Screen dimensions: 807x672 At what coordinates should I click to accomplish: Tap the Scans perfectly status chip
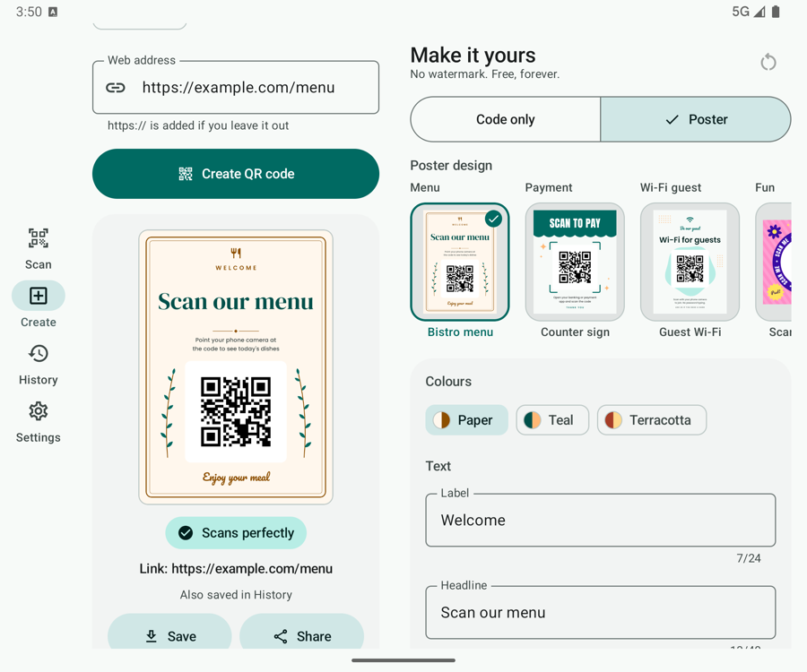click(x=236, y=532)
